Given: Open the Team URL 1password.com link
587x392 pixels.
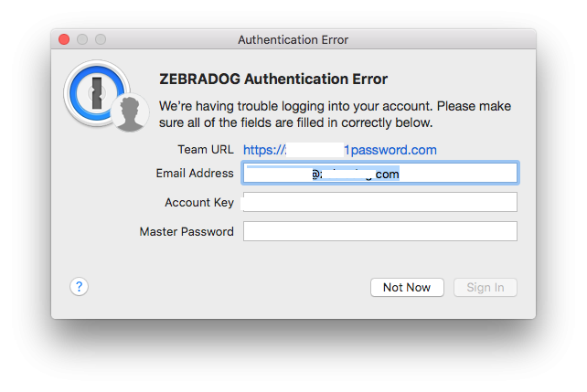Looking at the screenshot, I should [x=340, y=150].
